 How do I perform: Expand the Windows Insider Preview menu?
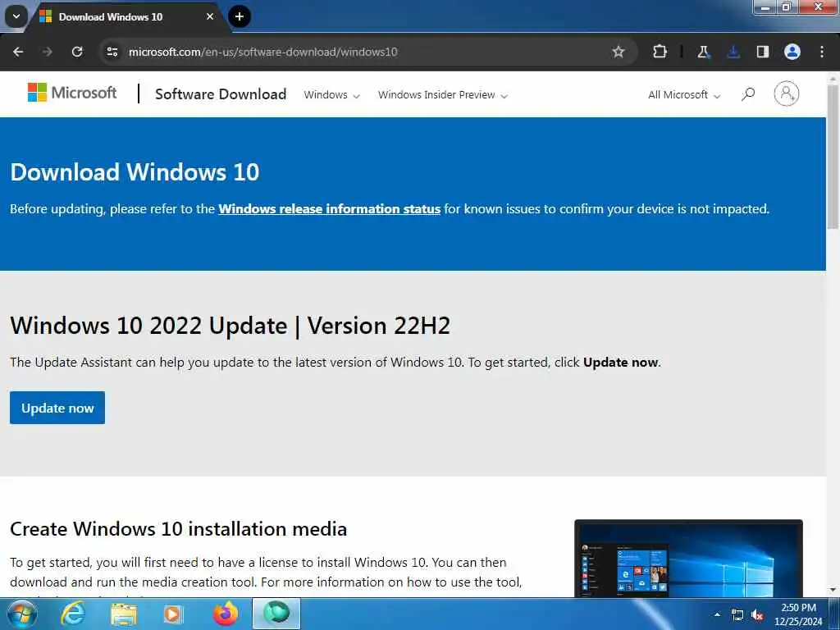click(x=443, y=95)
